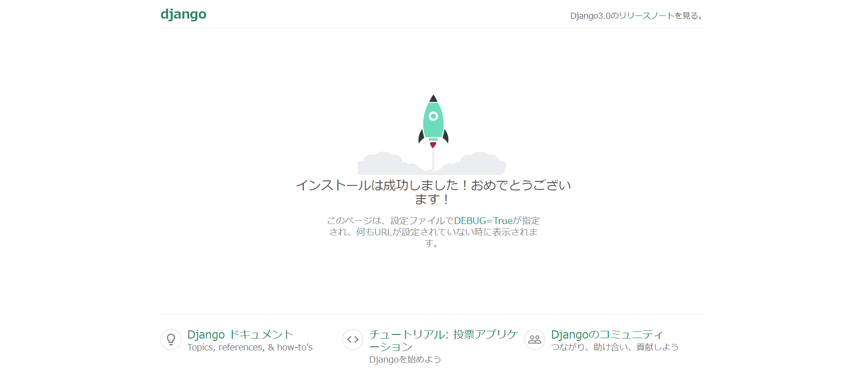
Task: Click 'つながり、助け合い、貢献しよう' subtitle
Action: click(x=615, y=347)
